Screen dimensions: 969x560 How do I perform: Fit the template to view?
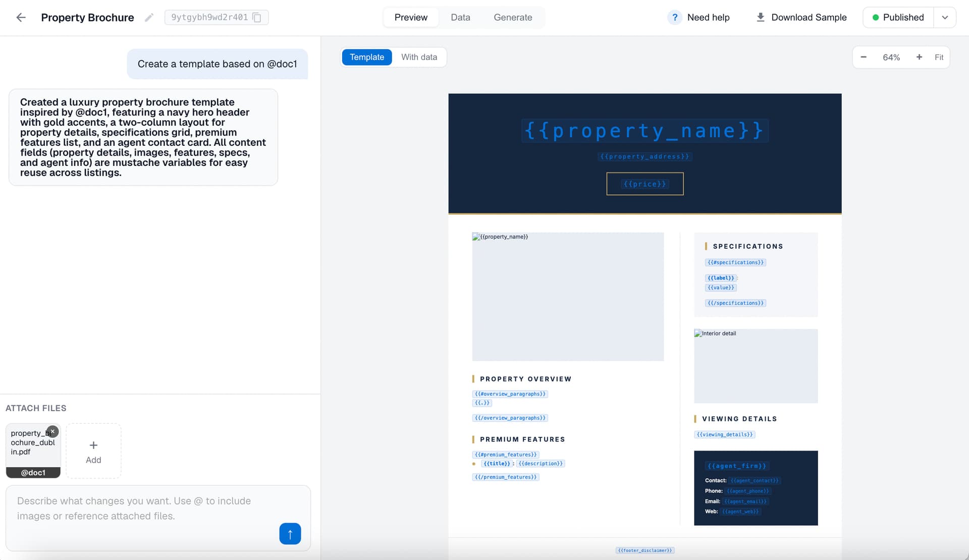click(x=939, y=58)
